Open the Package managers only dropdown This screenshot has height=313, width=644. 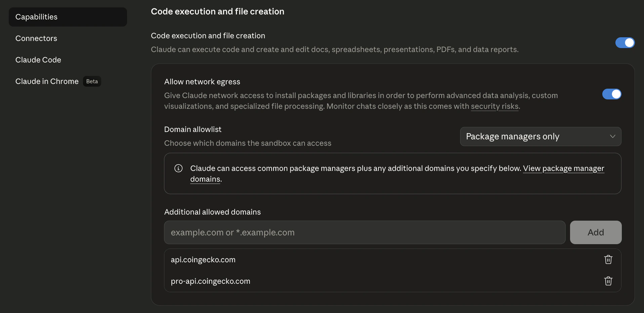540,137
